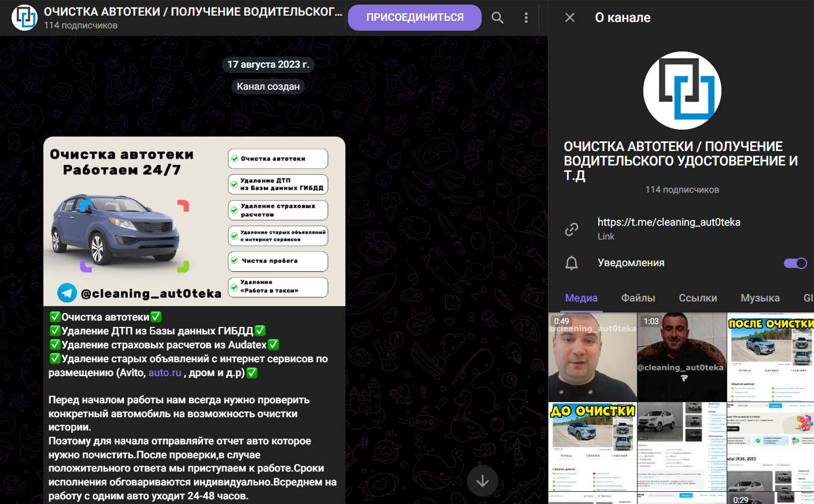Click the 'О канале' panel title
The height and width of the screenshot is (504, 814).
pyautogui.click(x=623, y=18)
